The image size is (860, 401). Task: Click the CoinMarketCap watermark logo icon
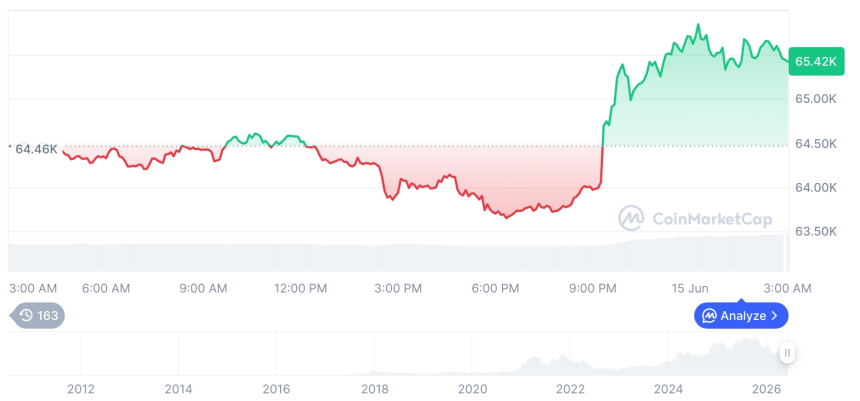631,218
